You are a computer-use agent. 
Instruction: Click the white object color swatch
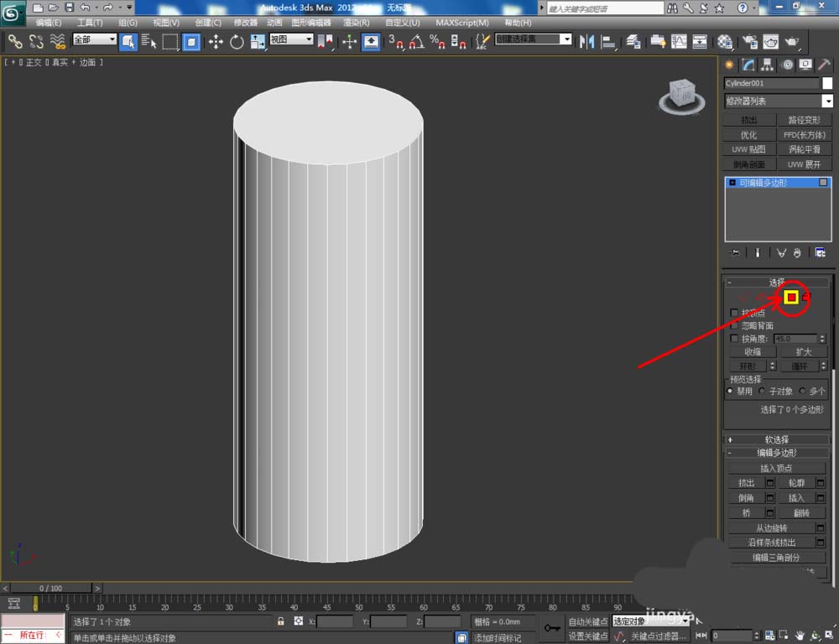tap(827, 83)
